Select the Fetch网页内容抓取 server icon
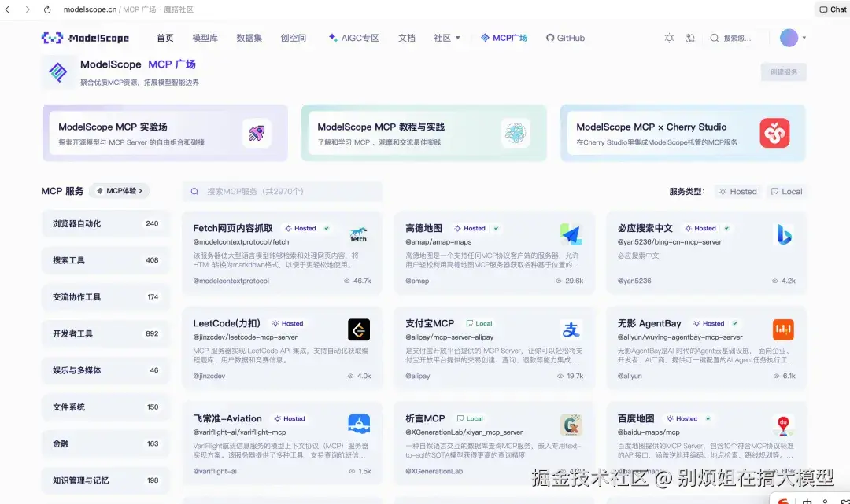Image resolution: width=850 pixels, height=504 pixels. click(358, 234)
